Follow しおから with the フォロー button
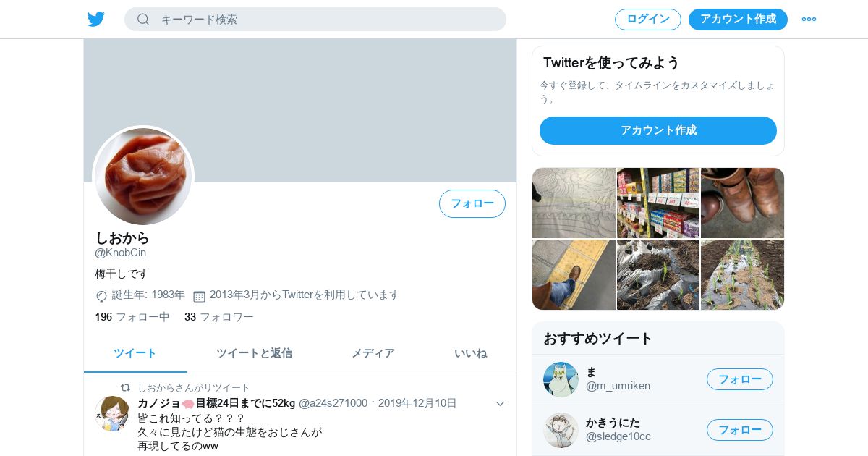This screenshot has height=456, width=868. click(x=472, y=203)
